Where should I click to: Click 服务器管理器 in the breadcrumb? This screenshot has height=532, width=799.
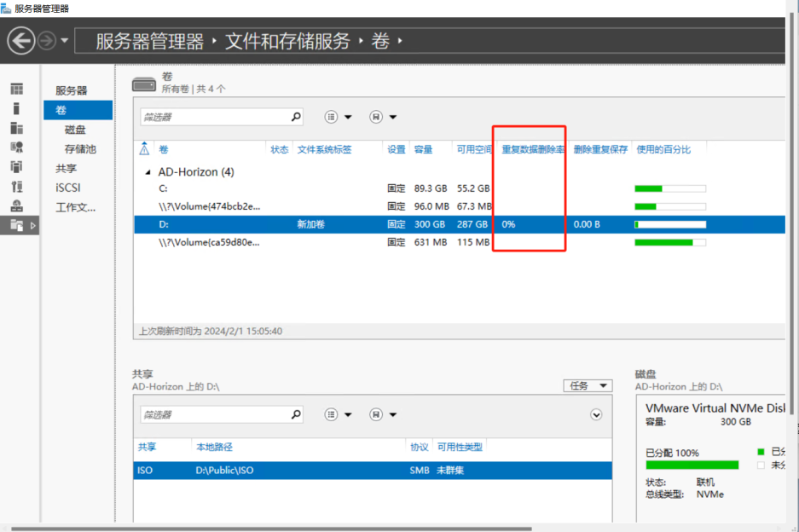coord(150,41)
